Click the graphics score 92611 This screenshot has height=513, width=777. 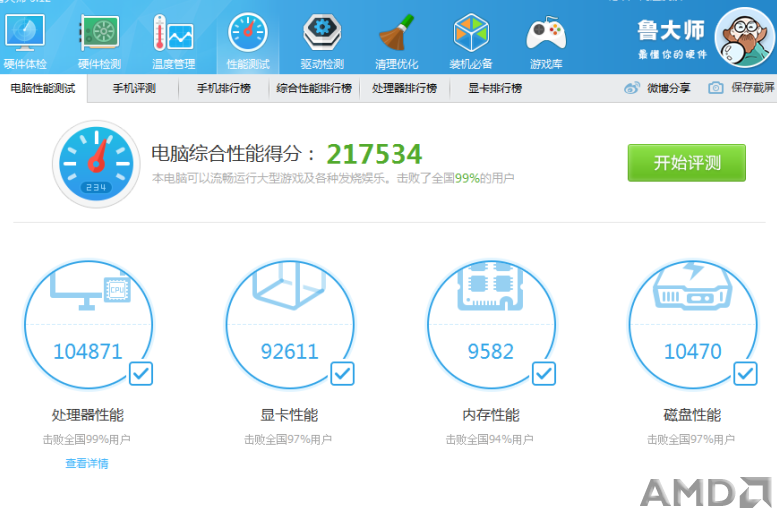[x=289, y=351]
